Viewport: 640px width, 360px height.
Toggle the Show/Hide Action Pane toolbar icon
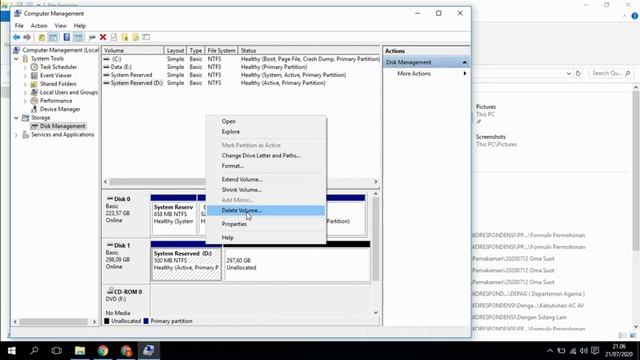[x=78, y=37]
